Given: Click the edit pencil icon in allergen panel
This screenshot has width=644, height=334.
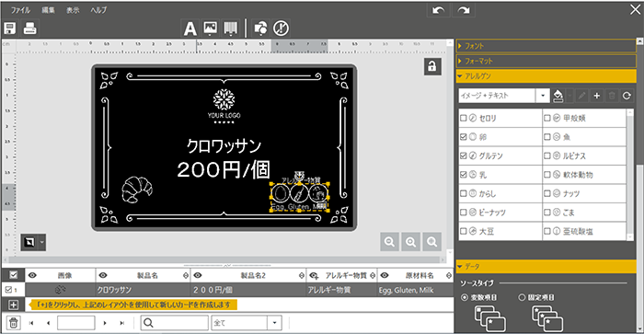Looking at the screenshot, I should [x=581, y=96].
